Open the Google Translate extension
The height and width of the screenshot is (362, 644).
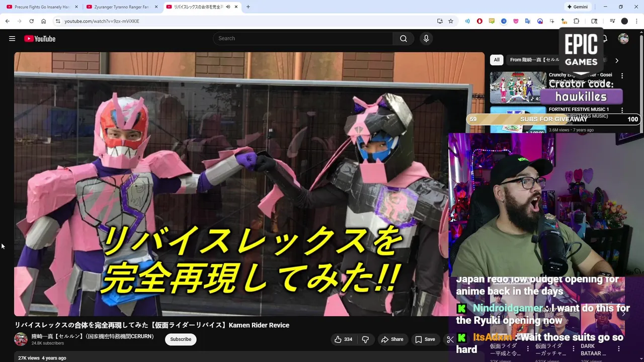pos(528,21)
